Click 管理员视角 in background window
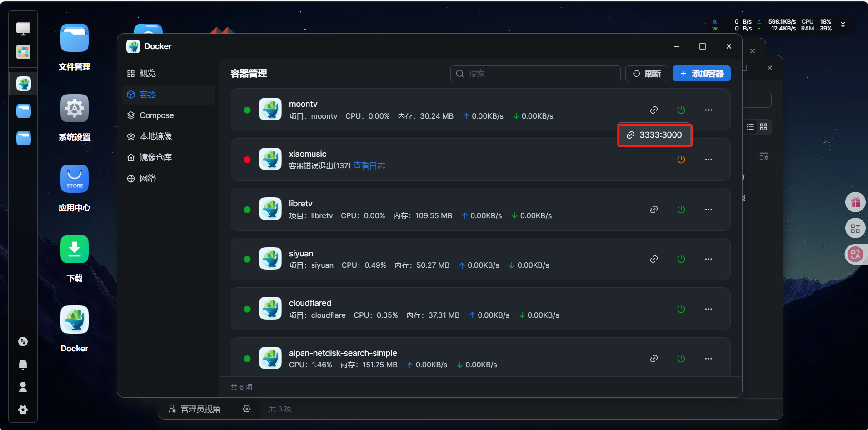Image resolution: width=868 pixels, height=430 pixels. click(195, 409)
